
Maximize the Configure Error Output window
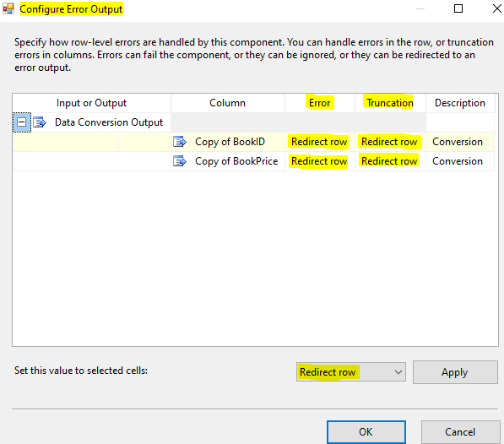tap(458, 8)
